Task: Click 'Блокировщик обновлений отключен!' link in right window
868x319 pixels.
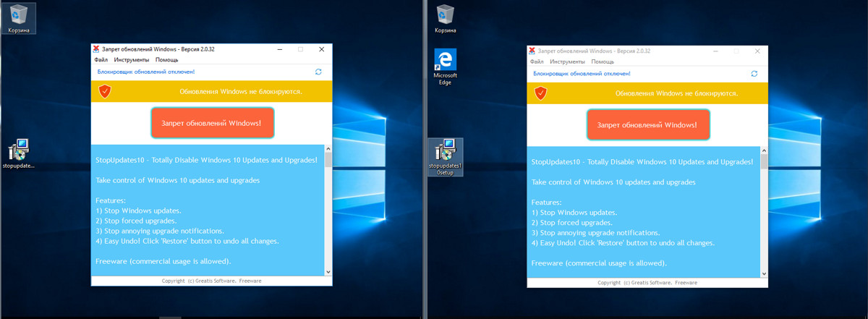Action: (582, 74)
